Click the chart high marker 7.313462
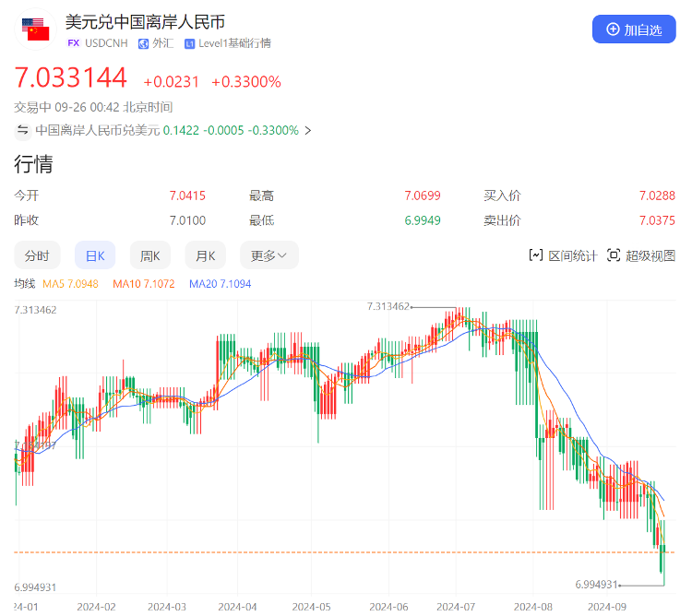This screenshot has height=616, width=692. click(x=388, y=306)
